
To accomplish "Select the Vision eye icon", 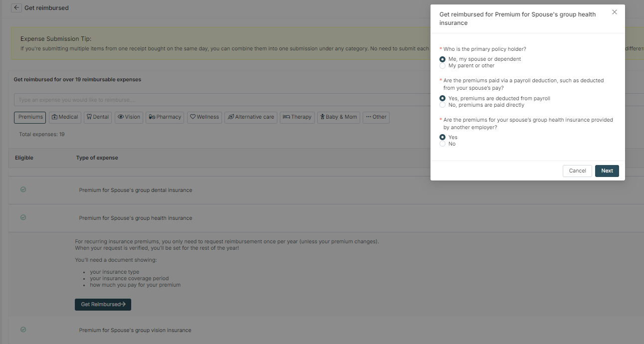I will coord(121,117).
